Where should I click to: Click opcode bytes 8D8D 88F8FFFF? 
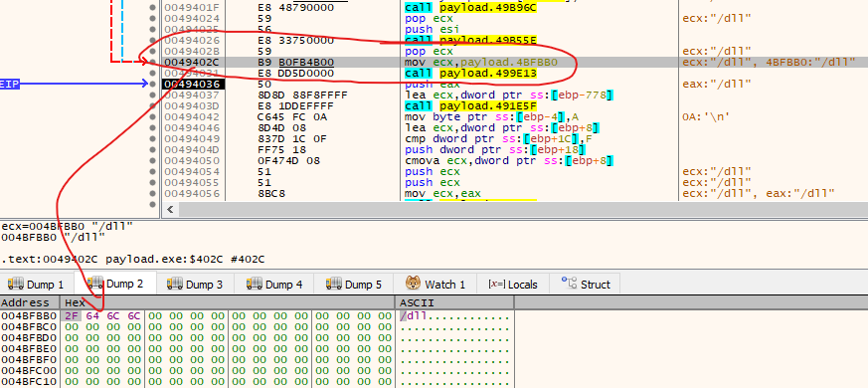[303, 96]
